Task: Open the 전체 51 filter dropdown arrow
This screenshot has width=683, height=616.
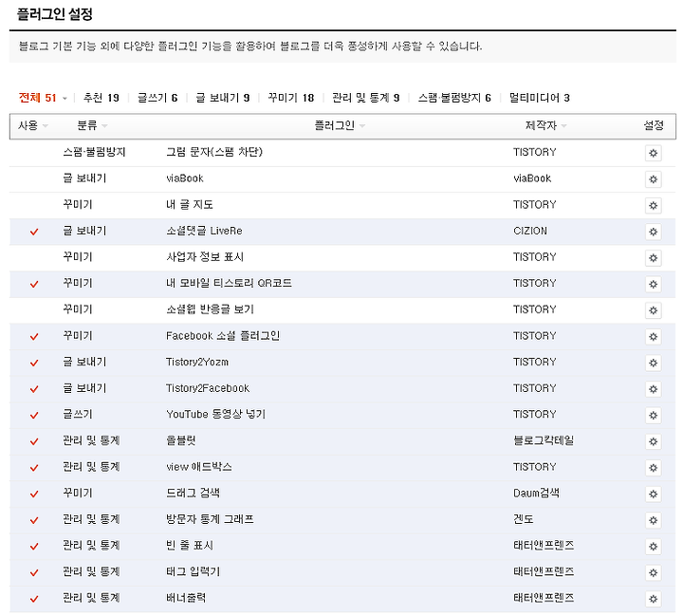Action: (65, 99)
